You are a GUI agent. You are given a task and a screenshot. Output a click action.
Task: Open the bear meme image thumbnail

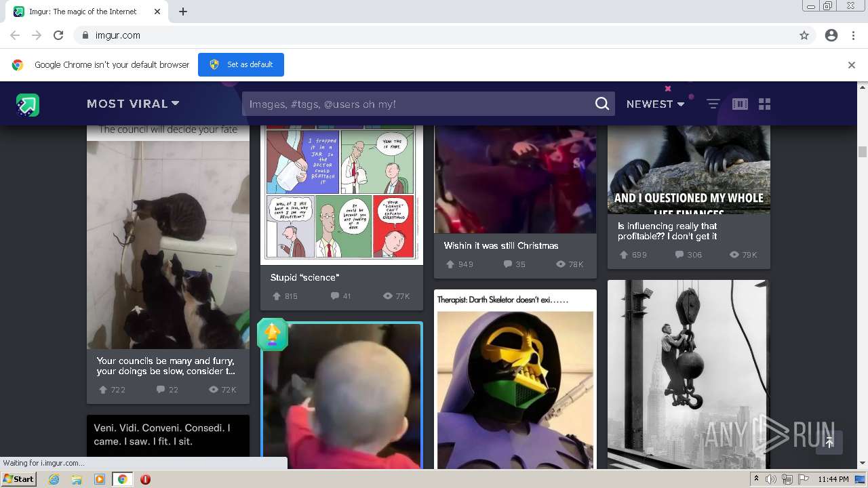(689, 169)
